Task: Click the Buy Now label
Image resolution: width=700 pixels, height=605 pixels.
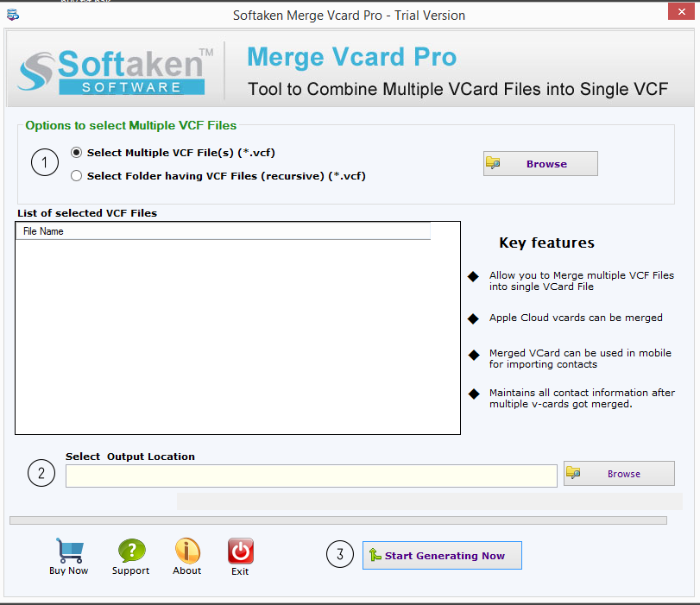Action: click(69, 570)
